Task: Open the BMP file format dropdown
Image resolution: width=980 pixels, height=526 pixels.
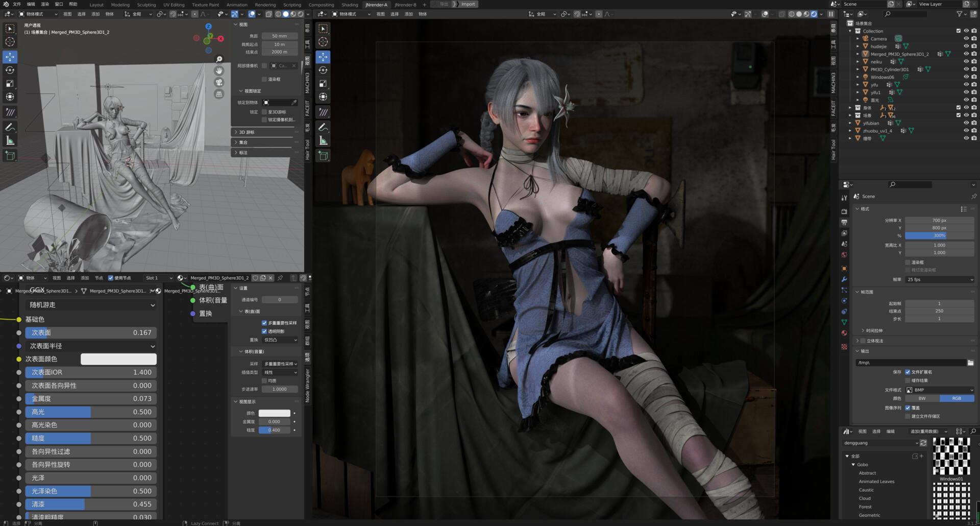Action: (x=940, y=390)
